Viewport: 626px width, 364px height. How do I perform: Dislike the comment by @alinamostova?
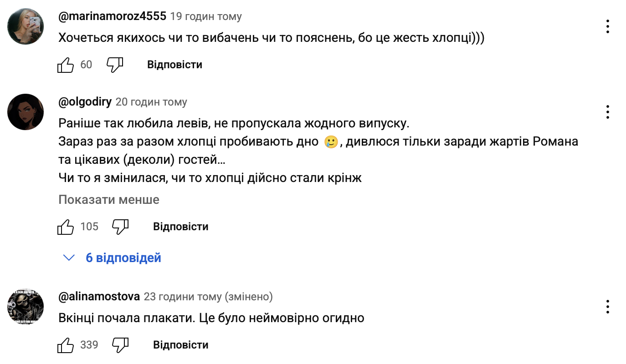(121, 345)
